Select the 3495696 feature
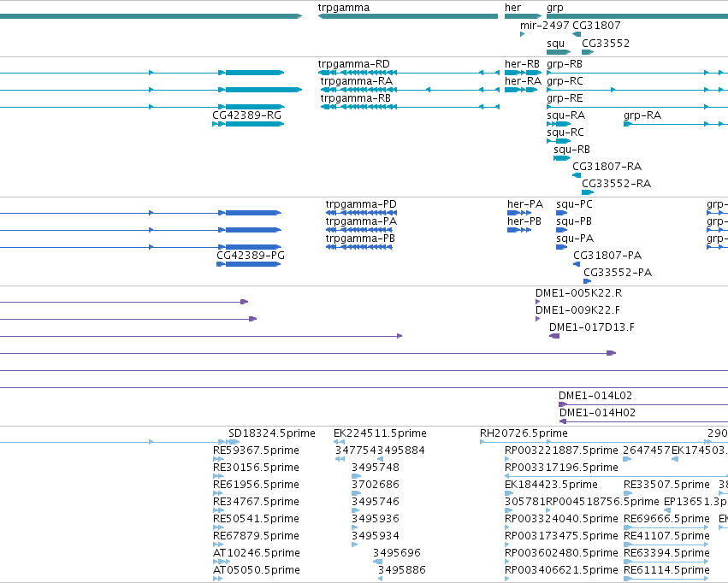 [377, 562]
